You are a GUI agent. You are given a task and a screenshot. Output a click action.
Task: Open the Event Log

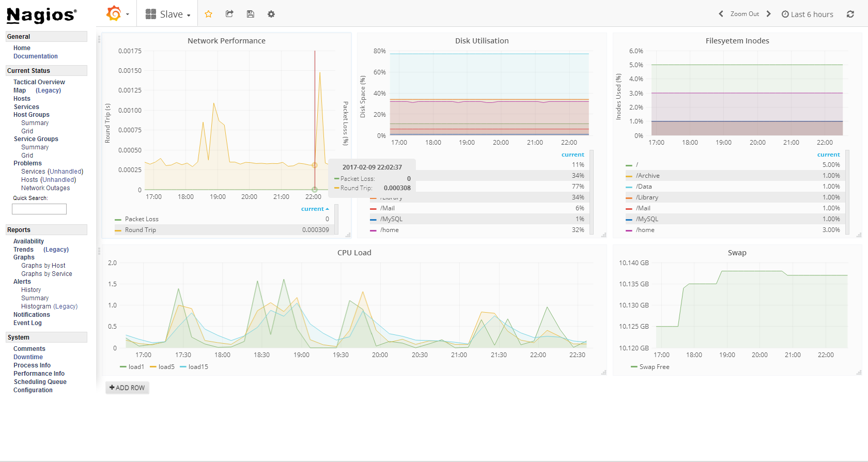click(x=27, y=323)
